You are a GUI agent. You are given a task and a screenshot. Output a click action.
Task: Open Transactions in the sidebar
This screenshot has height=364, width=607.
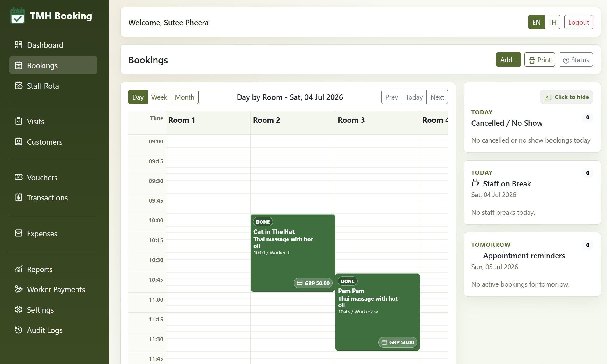pyautogui.click(x=53, y=197)
